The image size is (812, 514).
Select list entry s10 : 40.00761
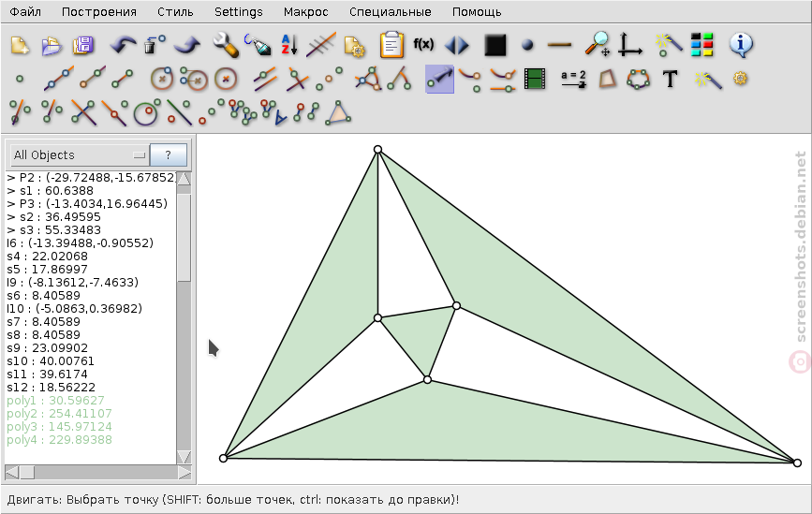click(x=51, y=360)
